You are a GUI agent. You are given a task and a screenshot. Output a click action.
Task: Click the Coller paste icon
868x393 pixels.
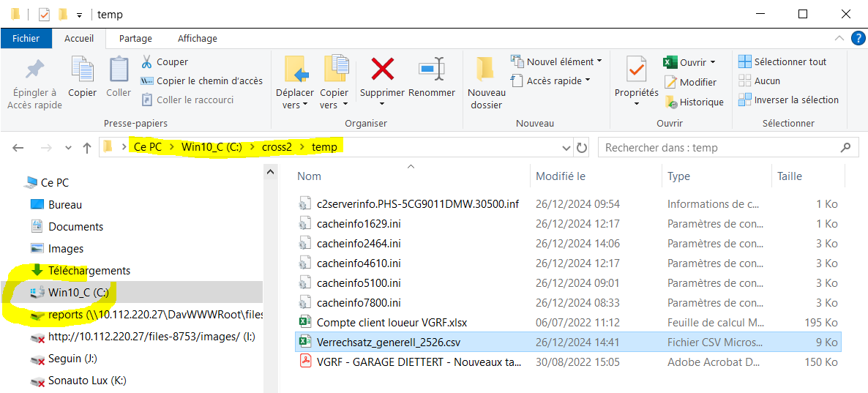[119, 70]
